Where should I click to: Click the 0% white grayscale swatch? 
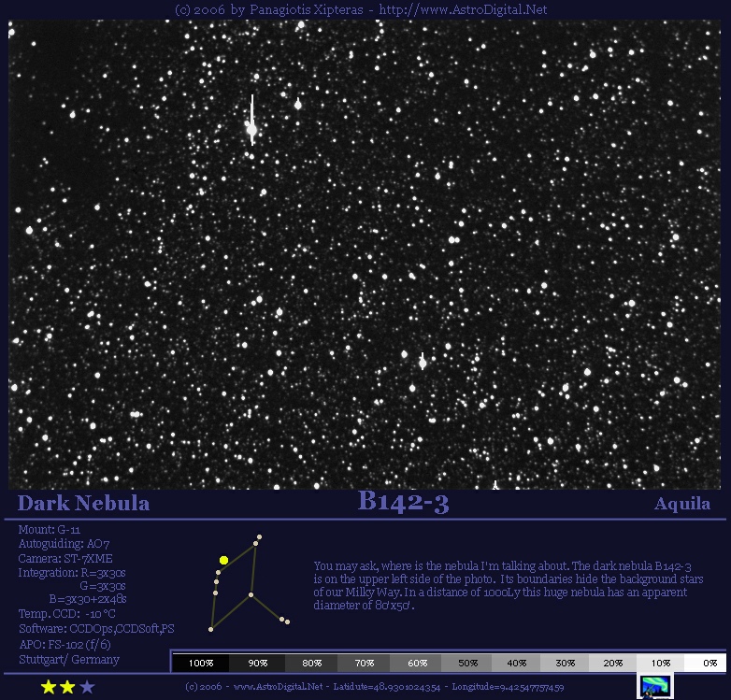click(710, 662)
